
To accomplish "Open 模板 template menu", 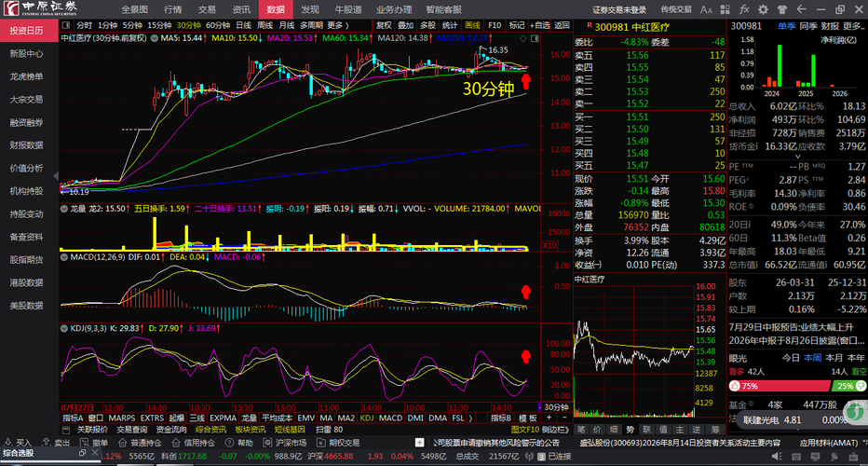I will tap(527, 418).
